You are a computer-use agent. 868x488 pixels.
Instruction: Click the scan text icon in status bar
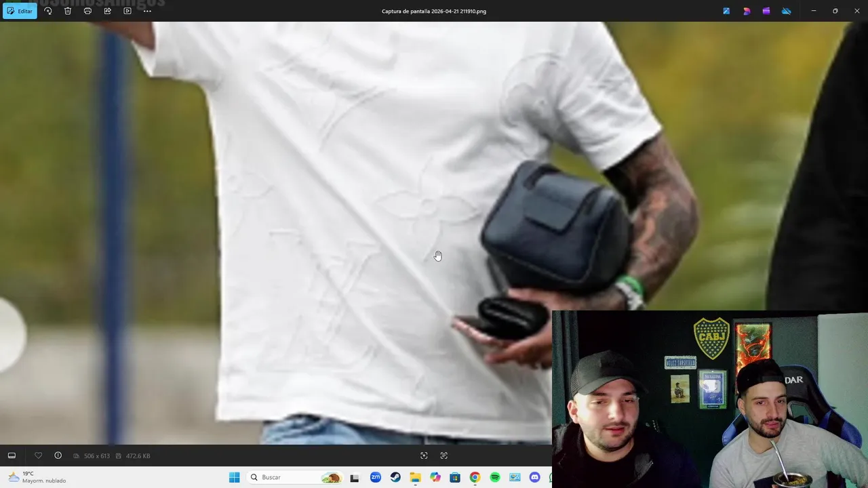(x=444, y=455)
